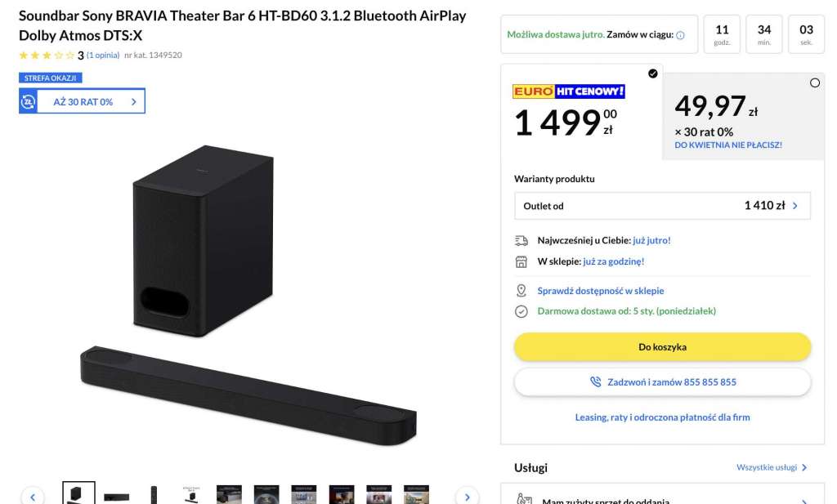Click 'Zadzwoń i zamów 855 855 855'
Screen dimensions: 837x504
[x=662, y=382]
